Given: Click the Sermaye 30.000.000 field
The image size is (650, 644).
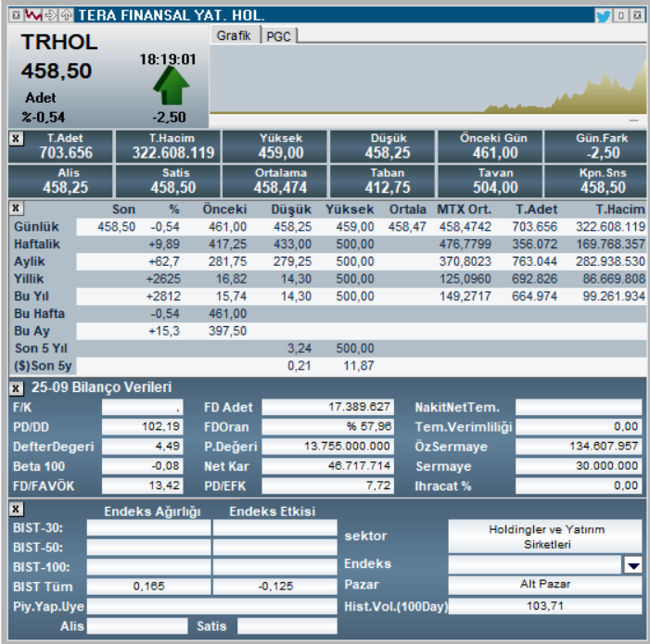Looking at the screenshot, I should pyautogui.click(x=579, y=466).
